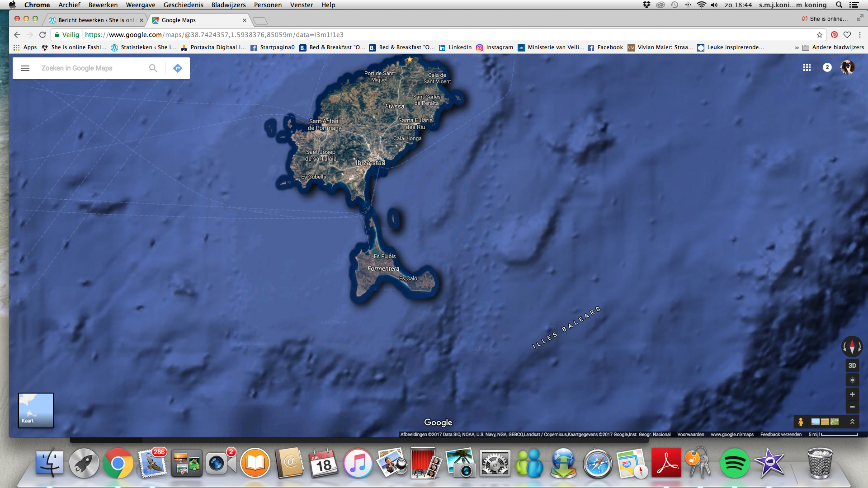Click the show my location icon
The height and width of the screenshot is (488, 868).
click(852, 380)
